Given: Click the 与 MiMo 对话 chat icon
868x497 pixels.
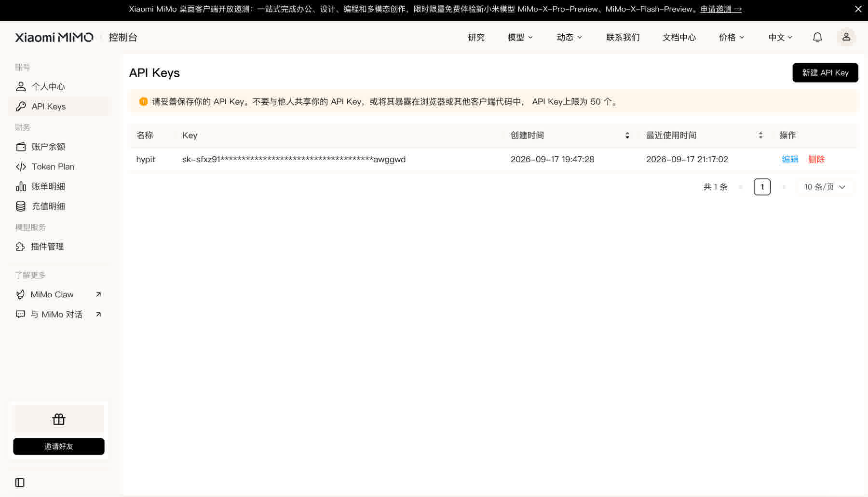Looking at the screenshot, I should [20, 314].
